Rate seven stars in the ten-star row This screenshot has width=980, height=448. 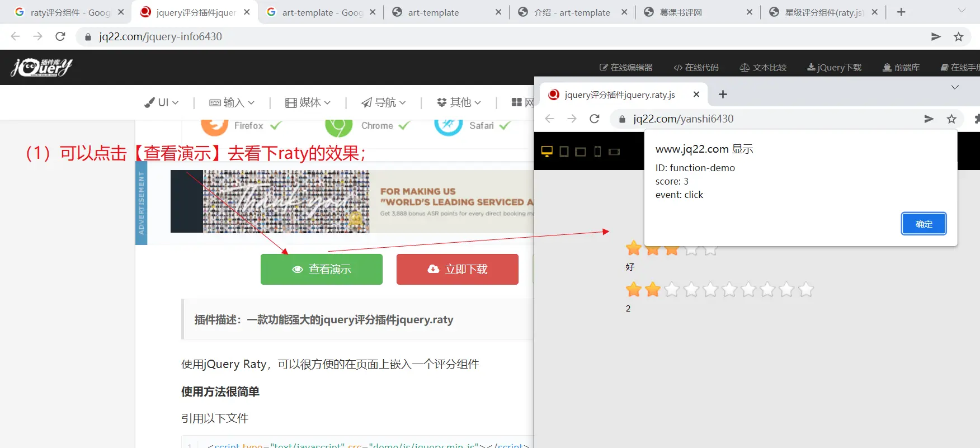click(748, 289)
